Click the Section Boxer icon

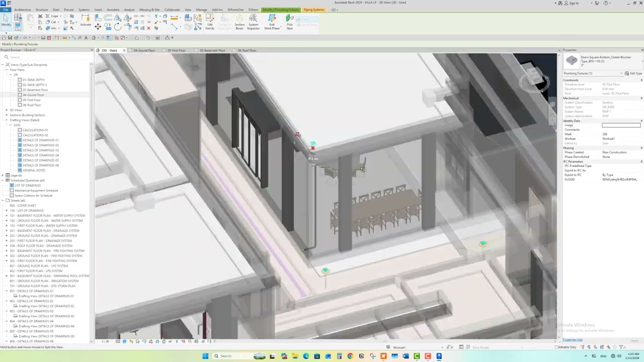(x=239, y=22)
